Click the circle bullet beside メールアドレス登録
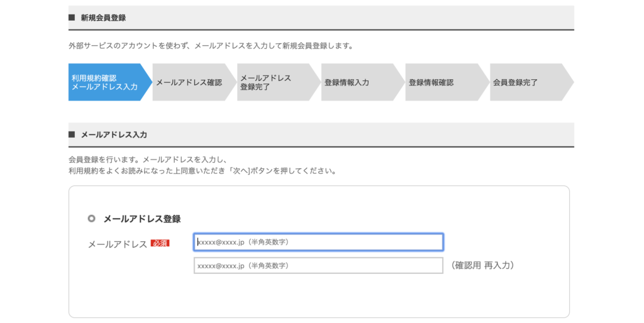Image resolution: width=644 pixels, height=323 pixels. pyautogui.click(x=92, y=218)
